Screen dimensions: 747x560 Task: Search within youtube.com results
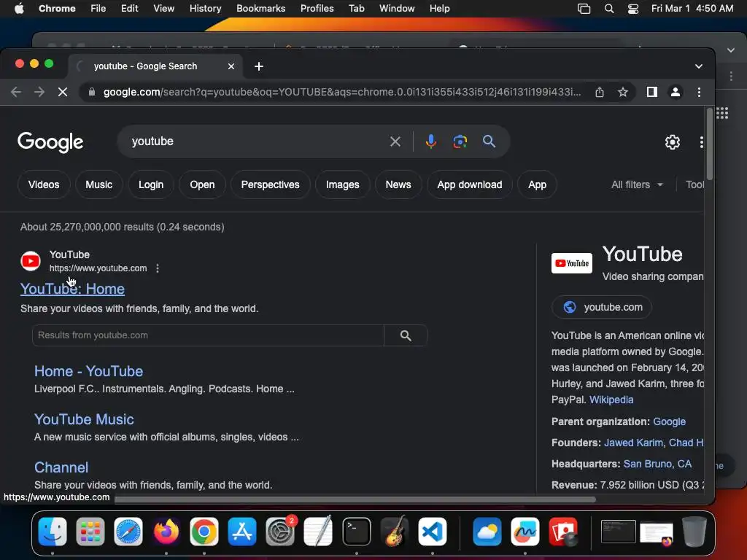[406, 335]
